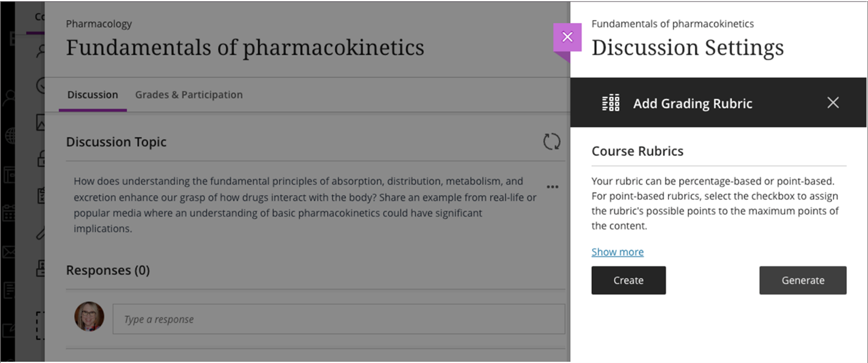Select the image picture icon in dimmed sidebar
Screen dimensions: 868x363
click(41, 123)
